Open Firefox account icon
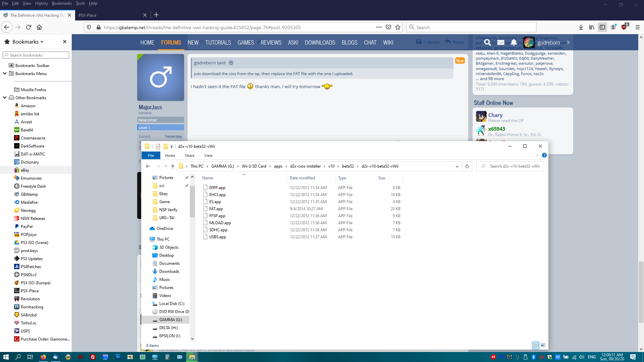 pos(613,27)
